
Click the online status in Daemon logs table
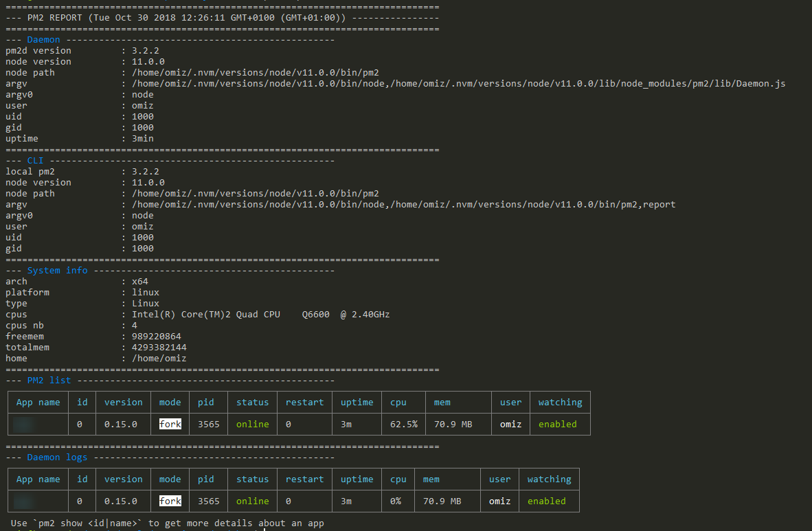click(251, 501)
